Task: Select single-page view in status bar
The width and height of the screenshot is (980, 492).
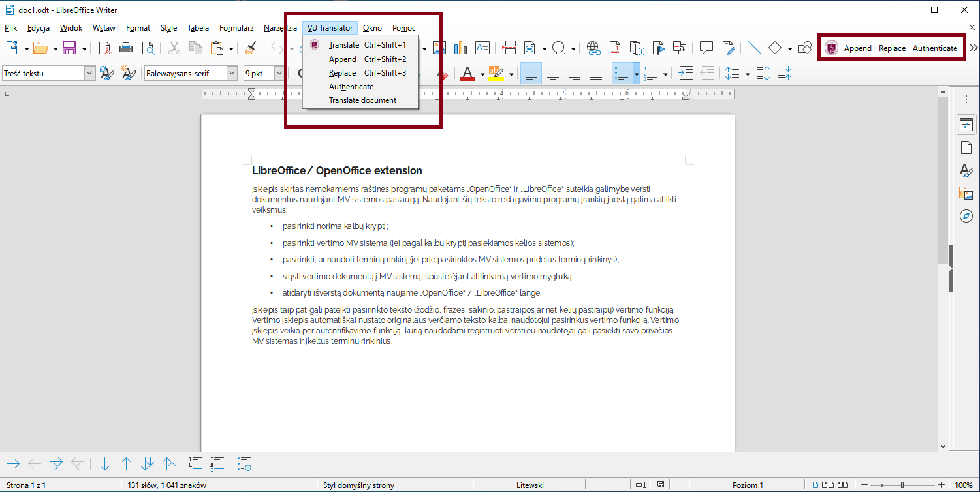Action: [815, 485]
